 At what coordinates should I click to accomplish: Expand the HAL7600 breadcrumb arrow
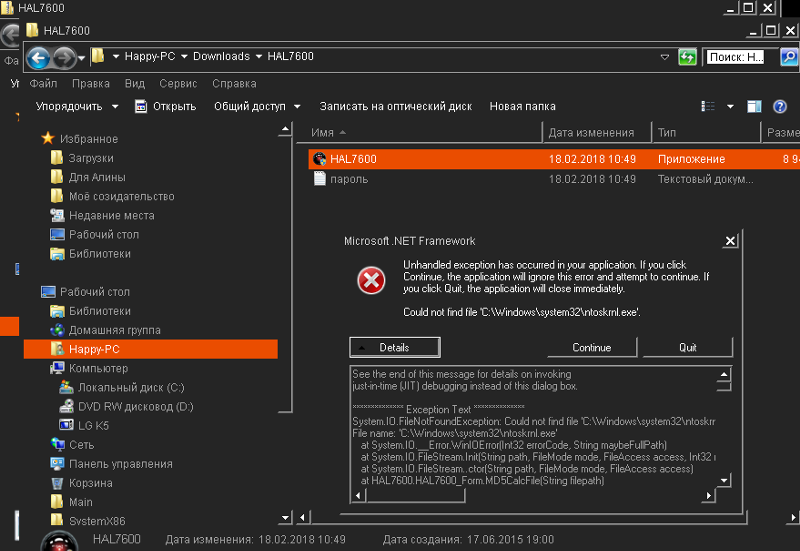[x=259, y=56]
